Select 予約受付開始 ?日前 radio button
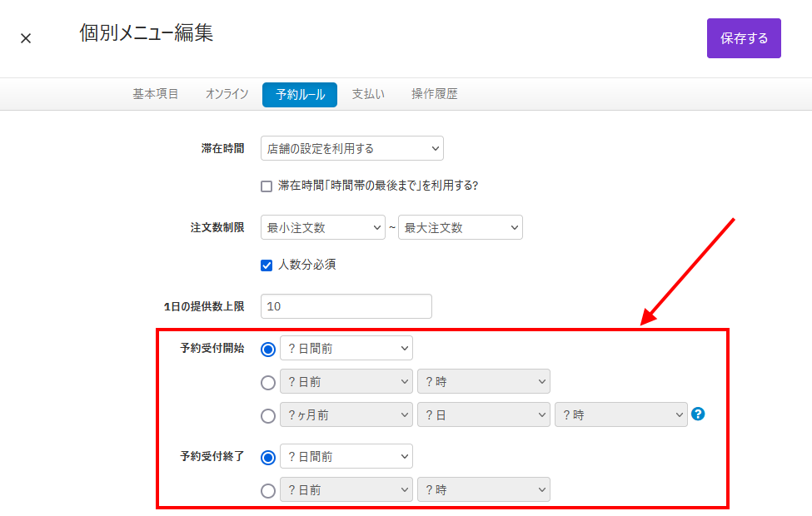This screenshot has width=812, height=516. click(267, 383)
